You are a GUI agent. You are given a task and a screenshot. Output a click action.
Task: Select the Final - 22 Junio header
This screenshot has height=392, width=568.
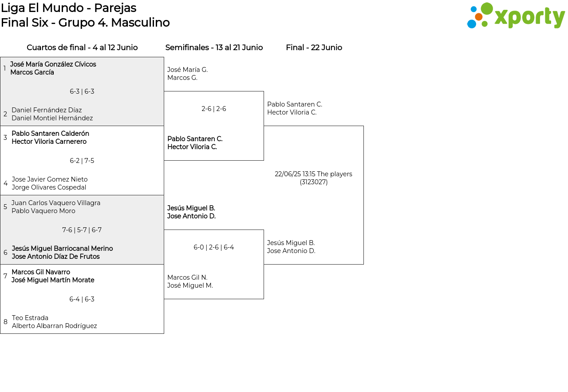[x=314, y=48]
